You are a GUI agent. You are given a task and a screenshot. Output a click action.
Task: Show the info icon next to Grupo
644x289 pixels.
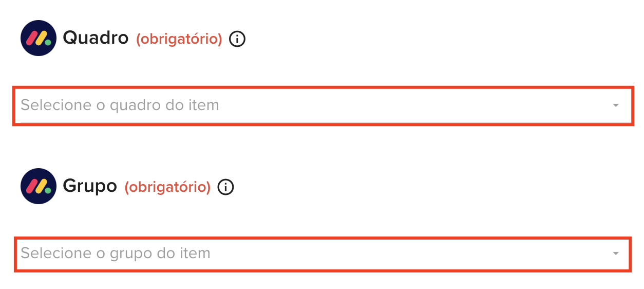pyautogui.click(x=226, y=187)
